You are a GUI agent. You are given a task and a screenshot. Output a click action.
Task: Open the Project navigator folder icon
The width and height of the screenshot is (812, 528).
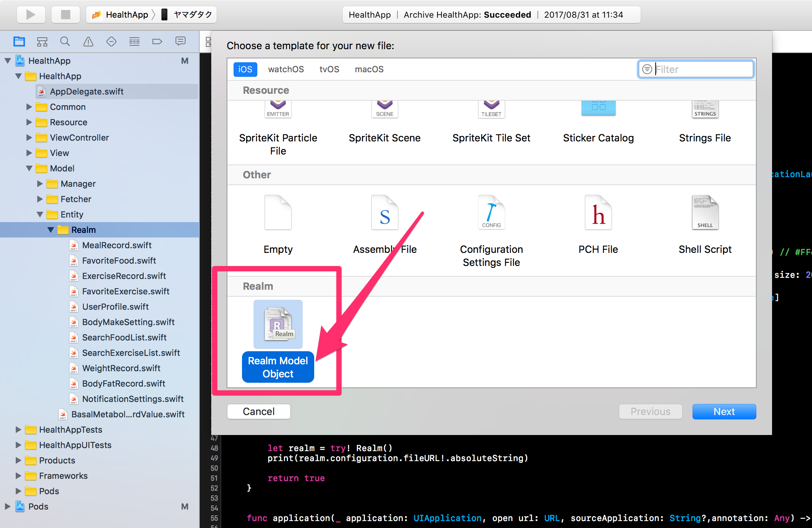click(19, 42)
